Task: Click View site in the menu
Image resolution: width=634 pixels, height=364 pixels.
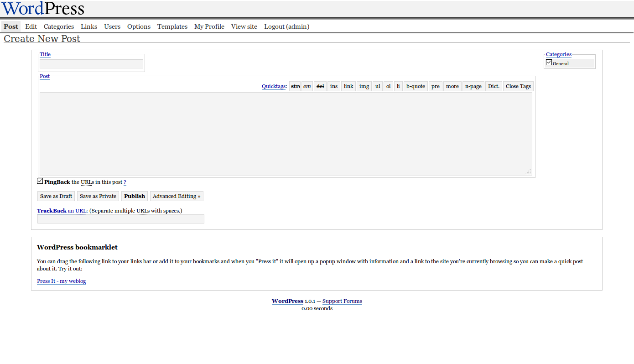Action: click(x=244, y=26)
